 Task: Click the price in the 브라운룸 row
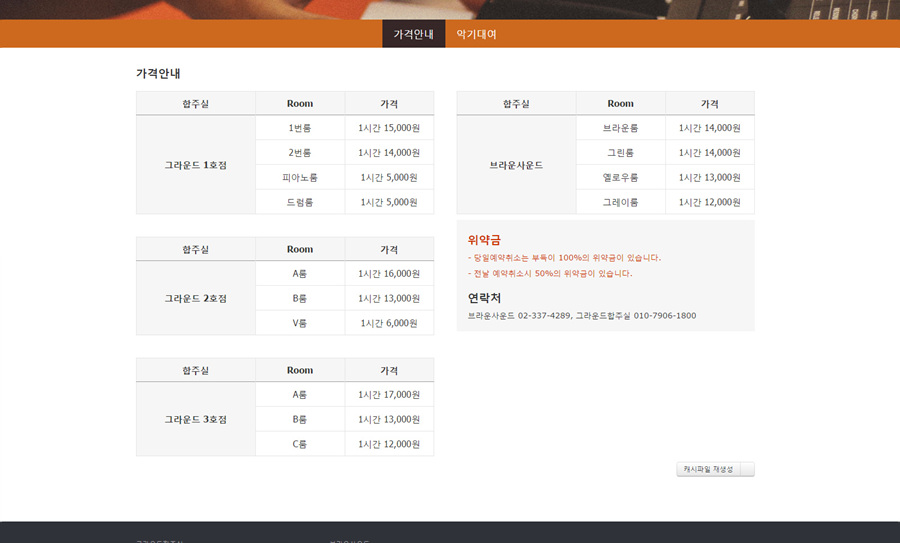[709, 128]
